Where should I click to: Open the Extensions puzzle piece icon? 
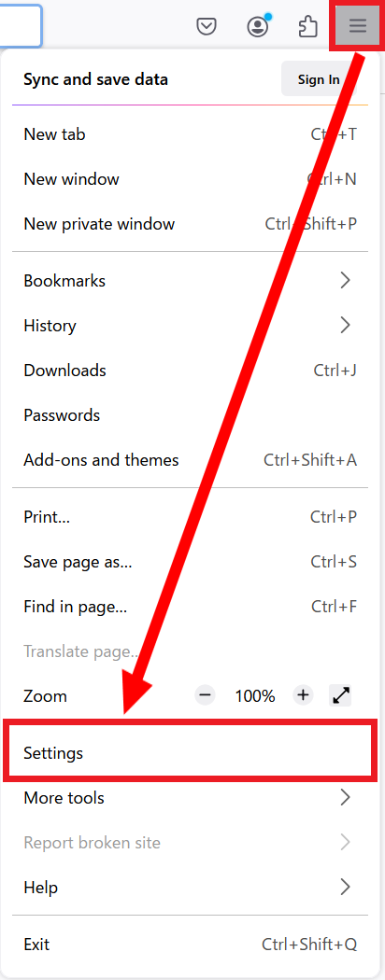(x=308, y=27)
